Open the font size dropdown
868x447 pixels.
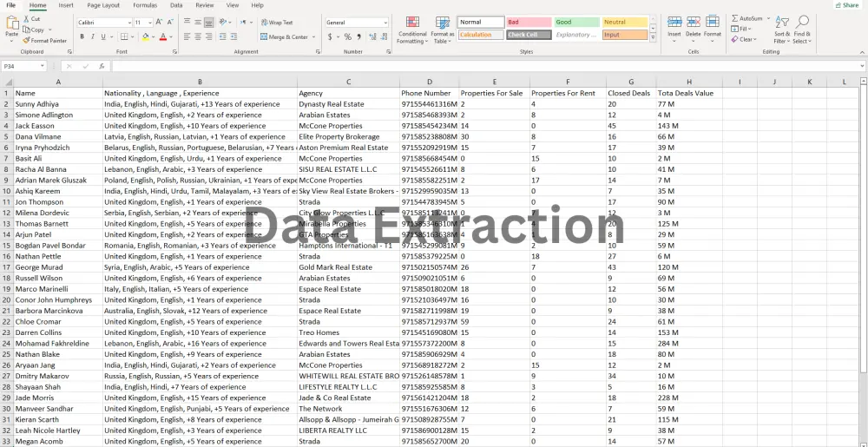150,23
